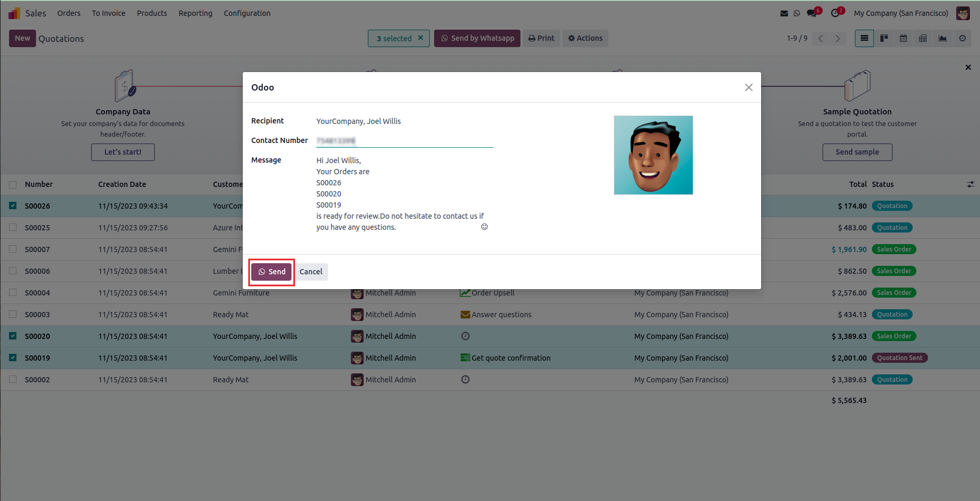Open conversations with 6 unread messages
The width and height of the screenshot is (980, 501).
point(813,13)
